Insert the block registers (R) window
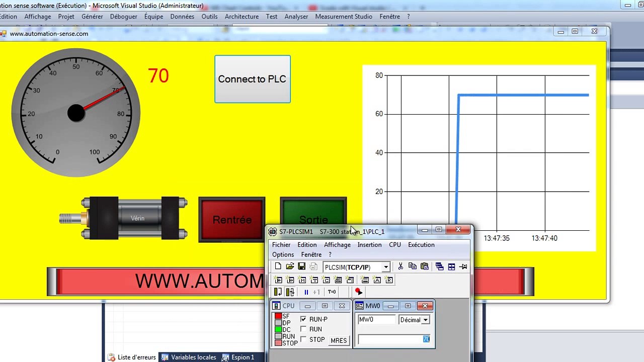Viewport: 644px width, 362px height. [389, 280]
